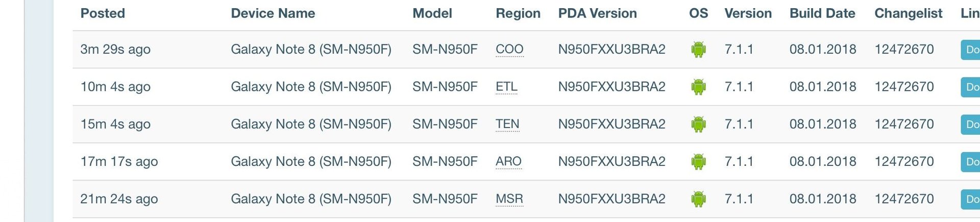Open the TEN region link
Viewport: 980px width, 222px height.
point(507,124)
